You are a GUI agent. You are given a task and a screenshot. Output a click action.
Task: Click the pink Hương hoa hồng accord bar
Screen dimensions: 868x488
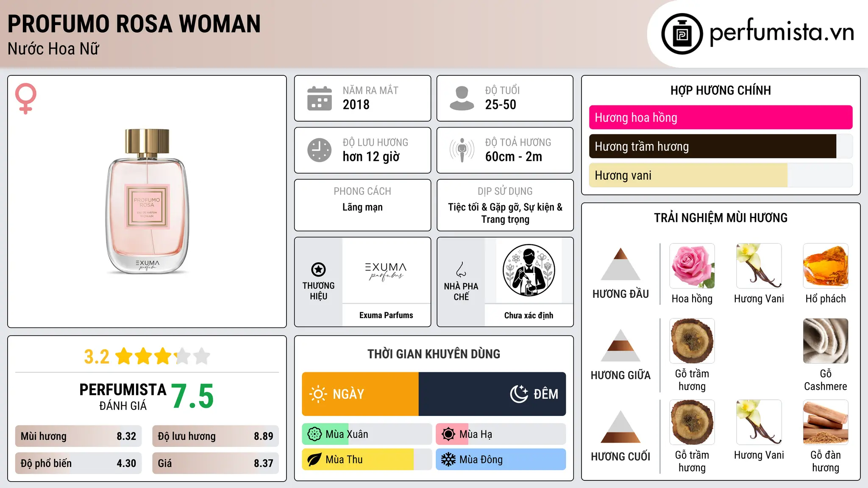tap(721, 117)
